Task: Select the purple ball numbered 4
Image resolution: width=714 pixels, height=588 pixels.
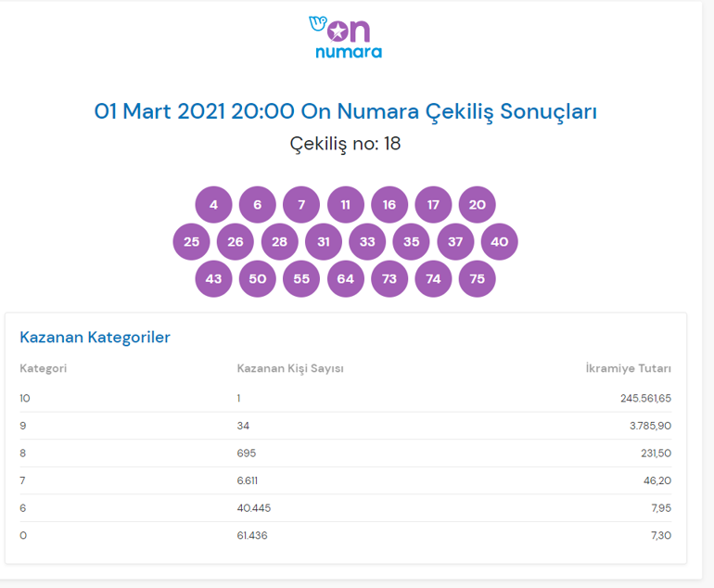Action: pyautogui.click(x=213, y=205)
